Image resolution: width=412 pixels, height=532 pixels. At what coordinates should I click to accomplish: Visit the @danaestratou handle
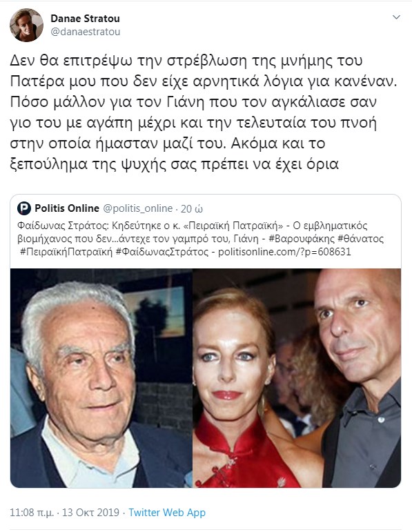click(85, 32)
